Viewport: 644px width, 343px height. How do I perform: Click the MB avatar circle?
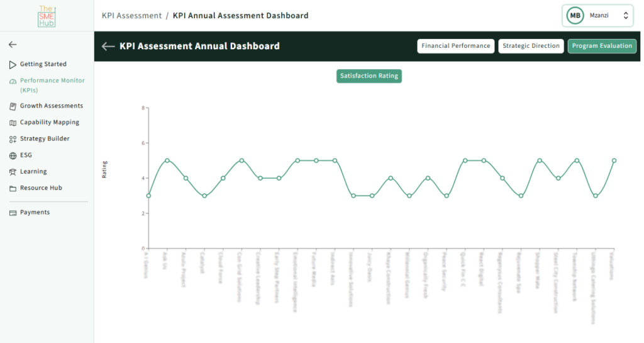click(575, 16)
